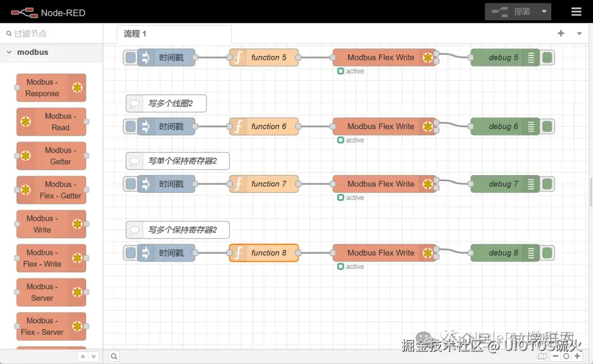The height and width of the screenshot is (364, 593).
Task: Select the debug 6 node
Action: pyautogui.click(x=505, y=126)
